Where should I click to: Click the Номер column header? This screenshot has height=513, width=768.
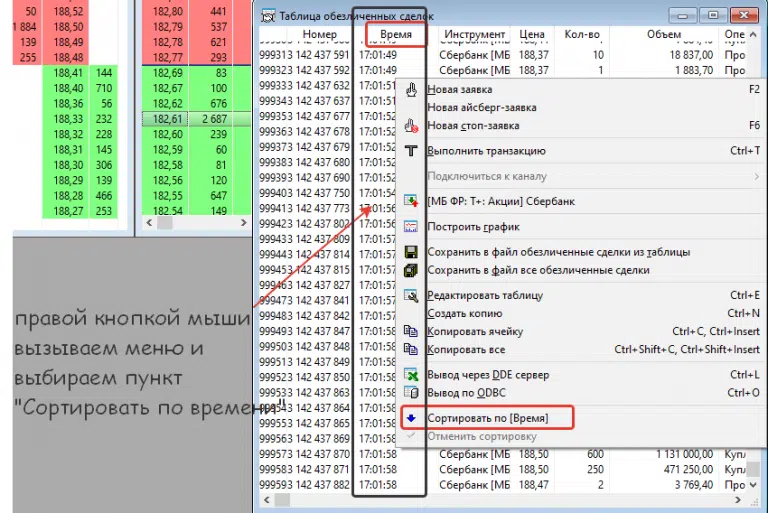click(319, 35)
